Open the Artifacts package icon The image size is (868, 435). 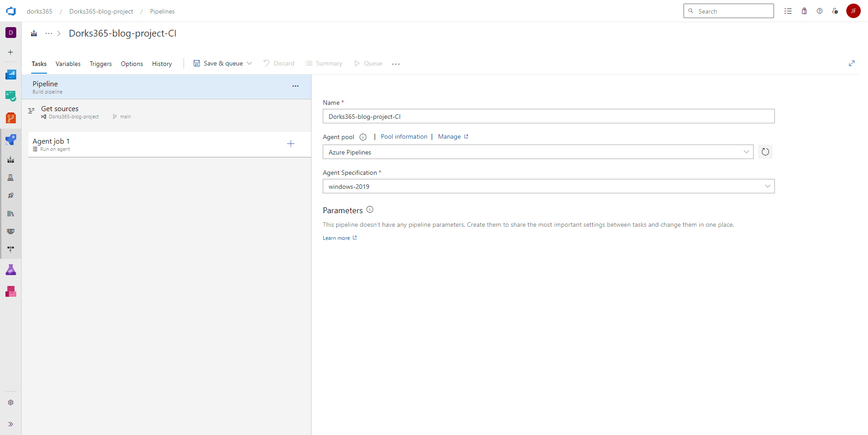(x=11, y=291)
